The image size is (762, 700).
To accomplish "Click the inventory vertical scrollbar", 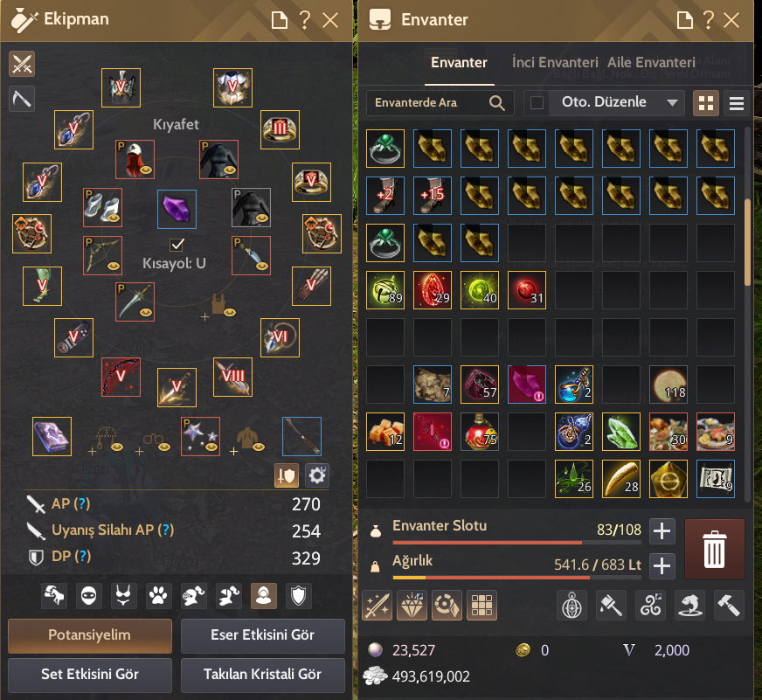I will click(x=747, y=243).
